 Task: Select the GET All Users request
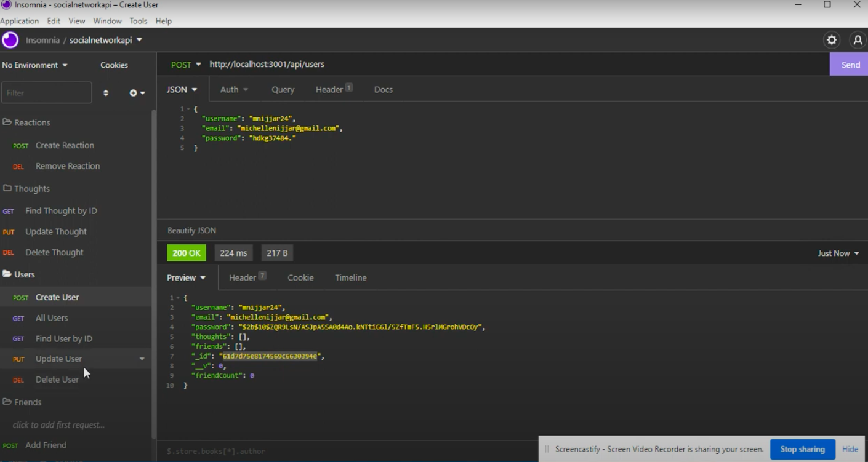coord(51,318)
